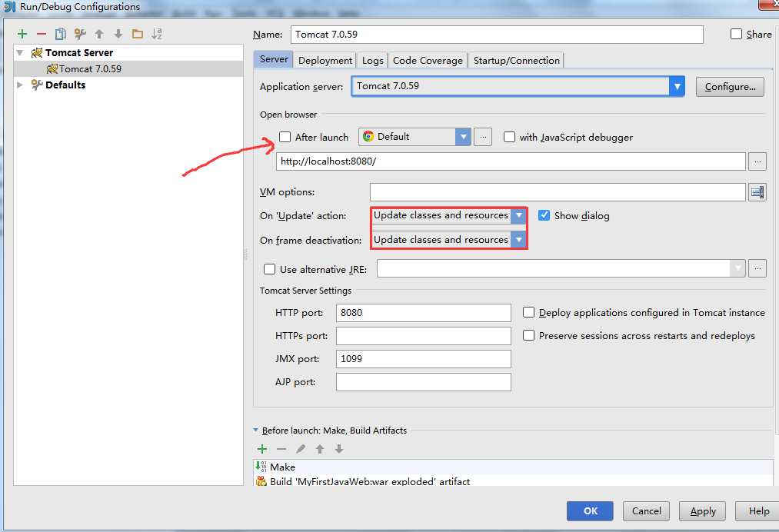Click the Cancel button
Image resolution: width=779 pixels, height=532 pixels.
coord(646,511)
